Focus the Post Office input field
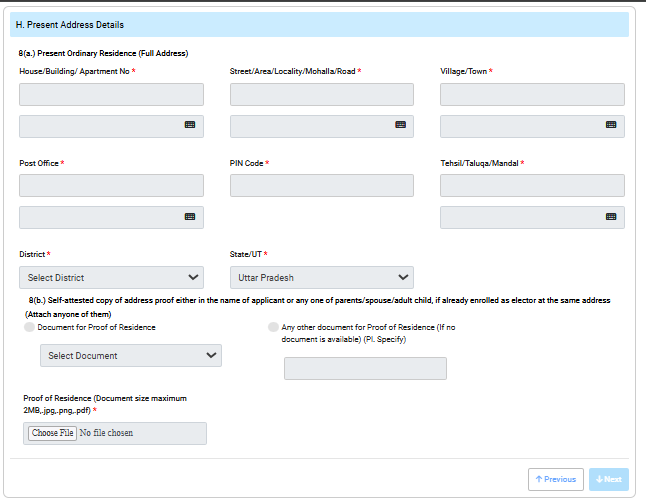The width and height of the screenshot is (646, 501). coord(111,185)
